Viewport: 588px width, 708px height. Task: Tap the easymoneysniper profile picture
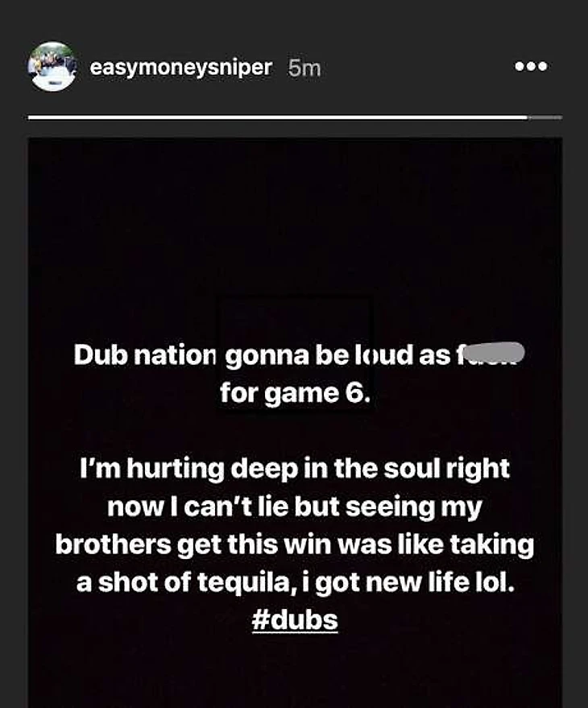[x=52, y=66]
